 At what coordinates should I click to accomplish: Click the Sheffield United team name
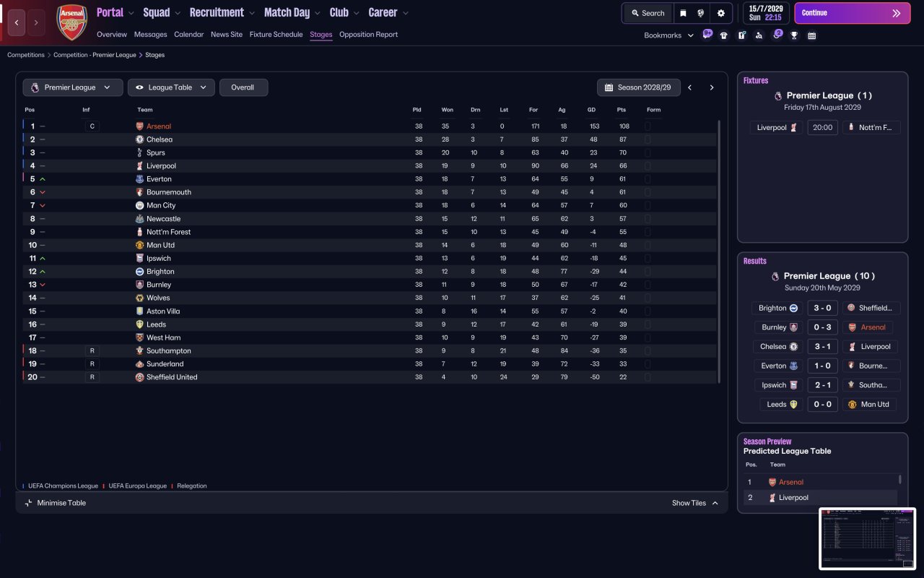pyautogui.click(x=172, y=377)
